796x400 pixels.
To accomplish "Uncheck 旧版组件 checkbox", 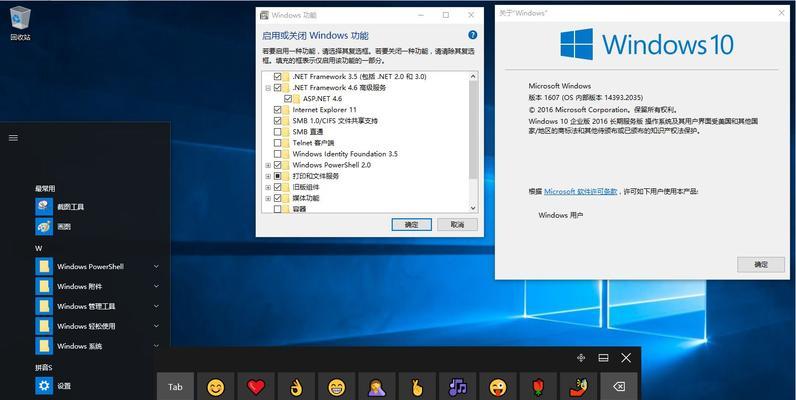I will 277,187.
